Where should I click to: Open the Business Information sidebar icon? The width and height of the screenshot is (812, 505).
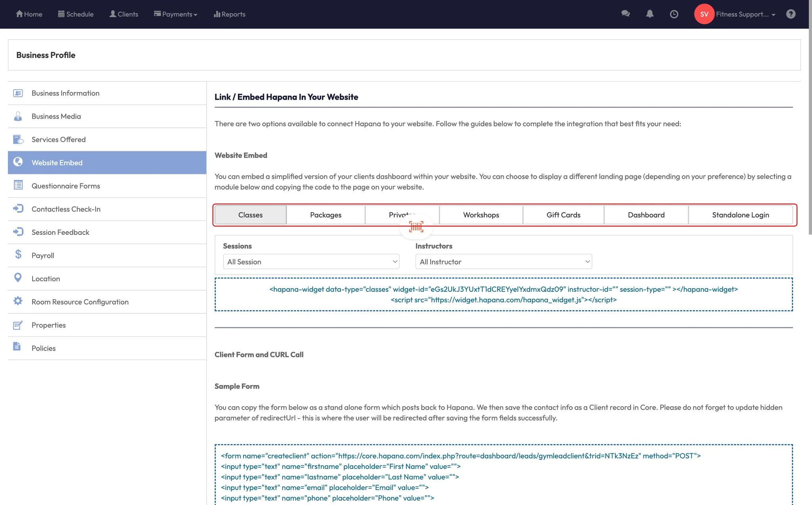click(x=18, y=93)
